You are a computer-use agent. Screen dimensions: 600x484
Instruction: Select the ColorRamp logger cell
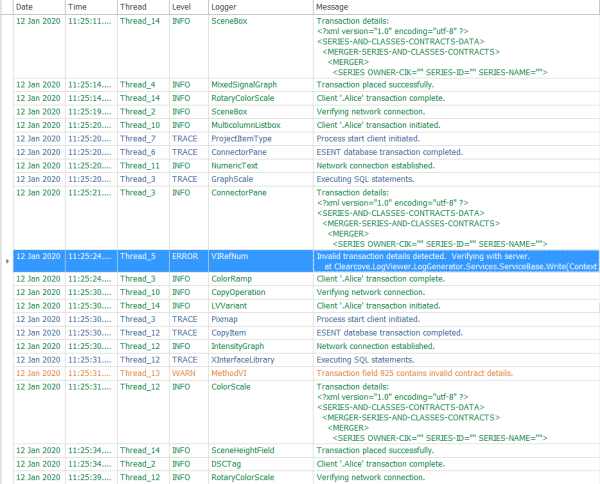[x=261, y=279]
